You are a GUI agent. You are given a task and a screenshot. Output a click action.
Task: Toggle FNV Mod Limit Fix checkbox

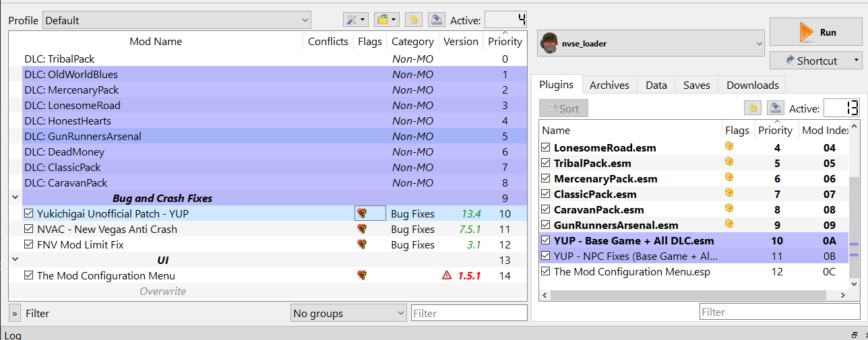pyautogui.click(x=28, y=244)
